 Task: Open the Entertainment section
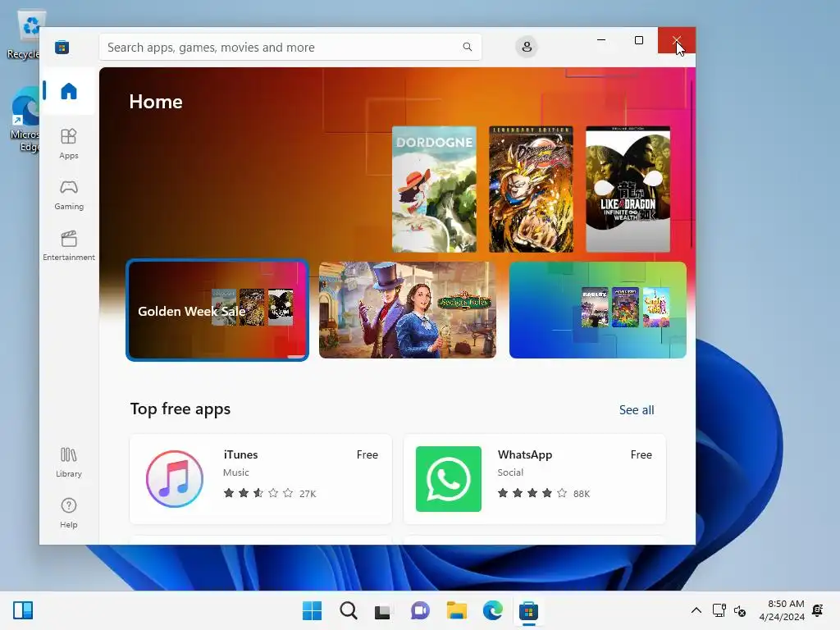coord(69,245)
